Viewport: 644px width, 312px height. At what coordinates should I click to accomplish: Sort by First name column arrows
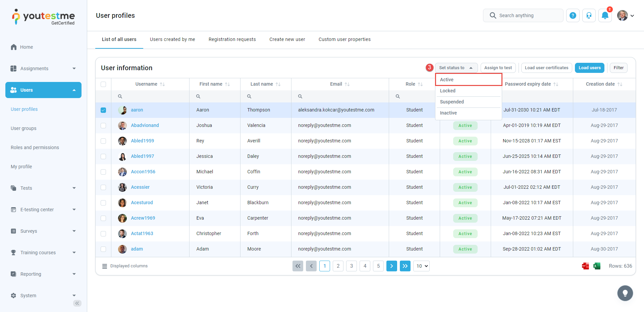(227, 84)
